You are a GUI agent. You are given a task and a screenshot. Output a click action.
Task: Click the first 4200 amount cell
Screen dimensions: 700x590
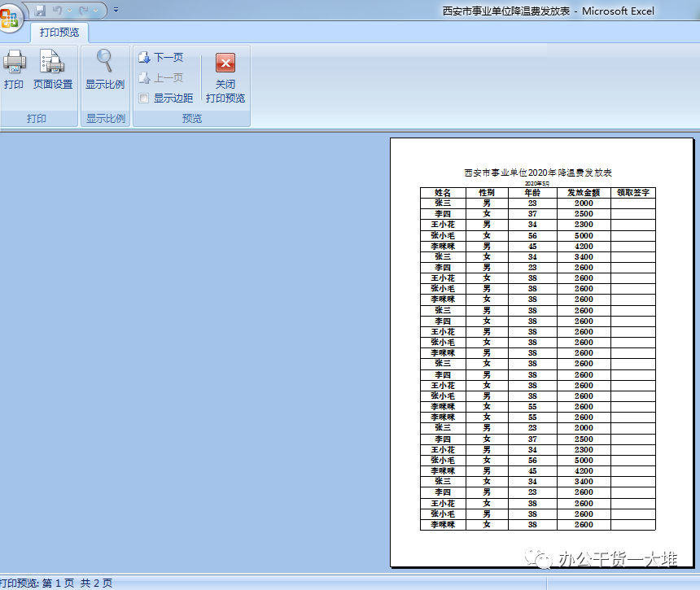pyautogui.click(x=584, y=247)
